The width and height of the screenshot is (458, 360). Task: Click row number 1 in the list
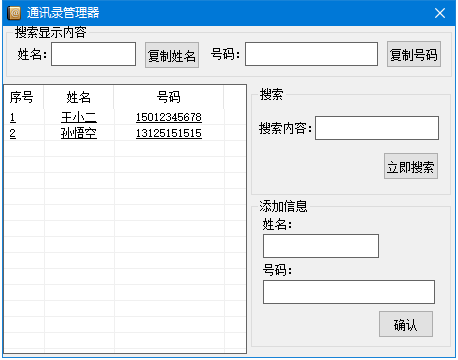pos(13,117)
